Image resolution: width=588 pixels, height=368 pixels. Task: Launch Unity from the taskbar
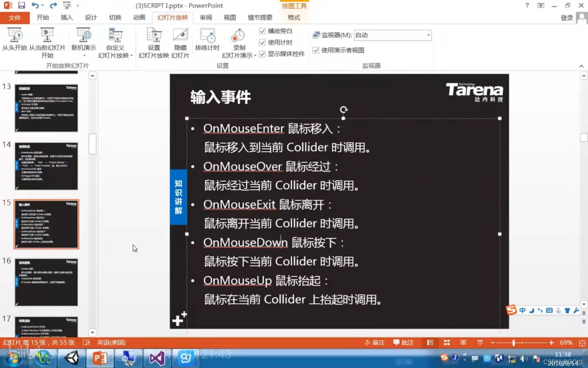[71, 358]
